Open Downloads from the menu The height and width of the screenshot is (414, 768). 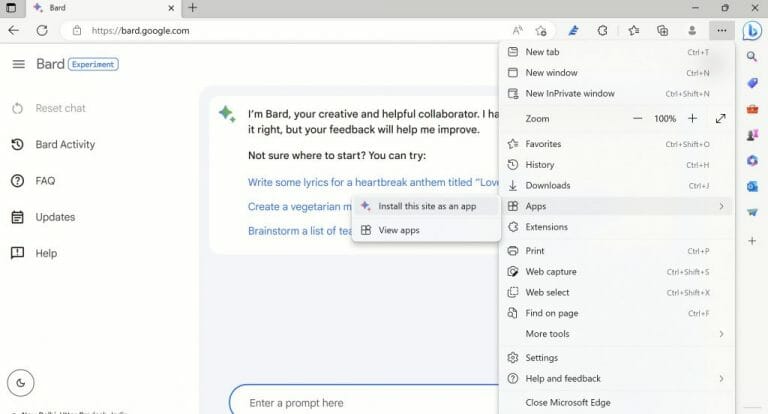click(617, 186)
